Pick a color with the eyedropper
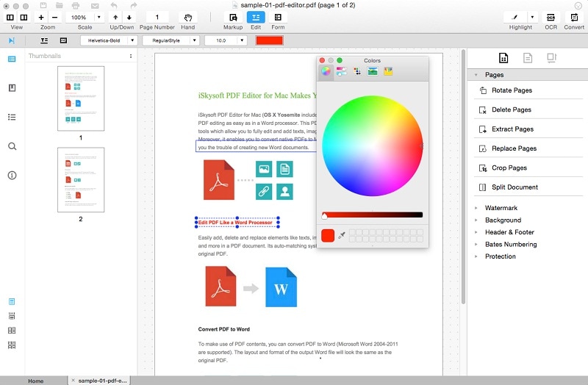Image resolution: width=588 pixels, height=385 pixels. point(342,235)
